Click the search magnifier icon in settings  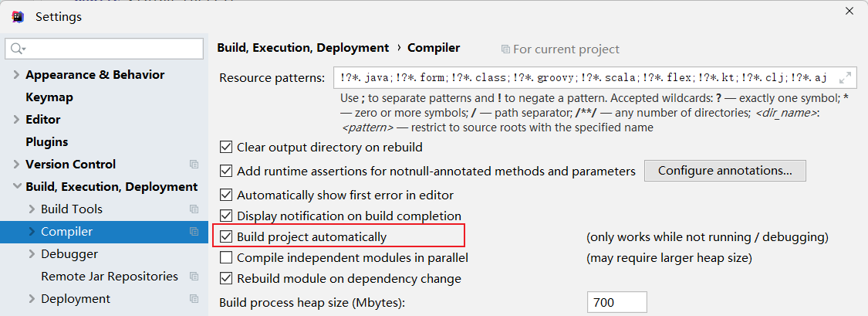[17, 49]
